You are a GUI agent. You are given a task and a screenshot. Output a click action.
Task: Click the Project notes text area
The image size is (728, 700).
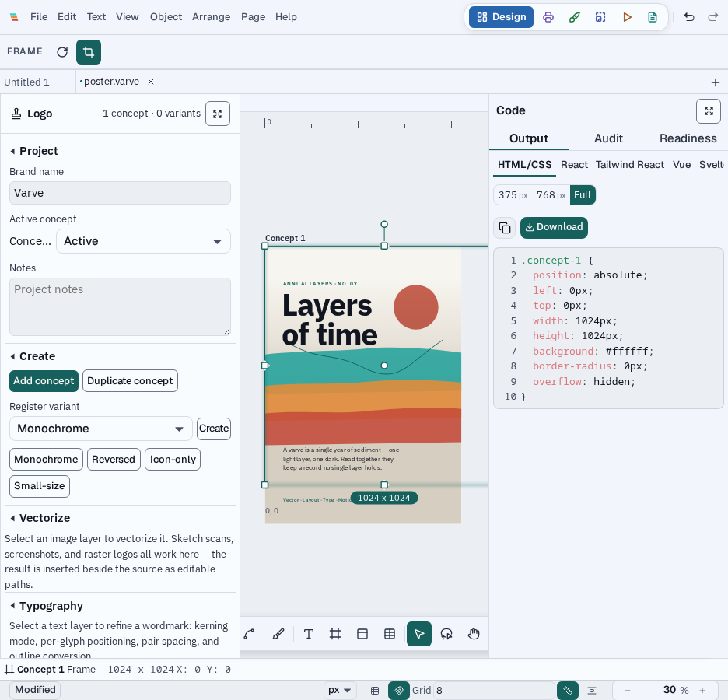120,306
